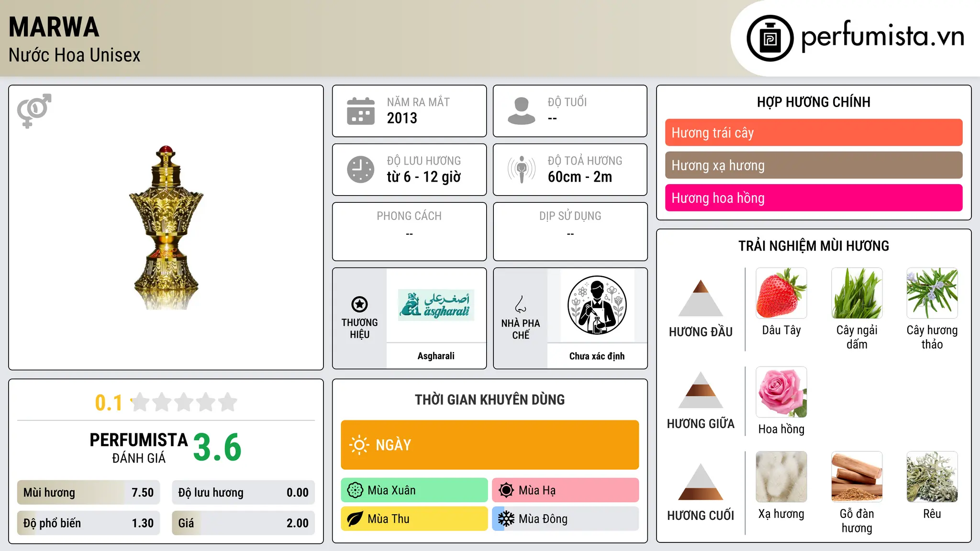Screen dimensions: 980x551
Task: Open the perfumista.vn site name
Action: pos(882,36)
